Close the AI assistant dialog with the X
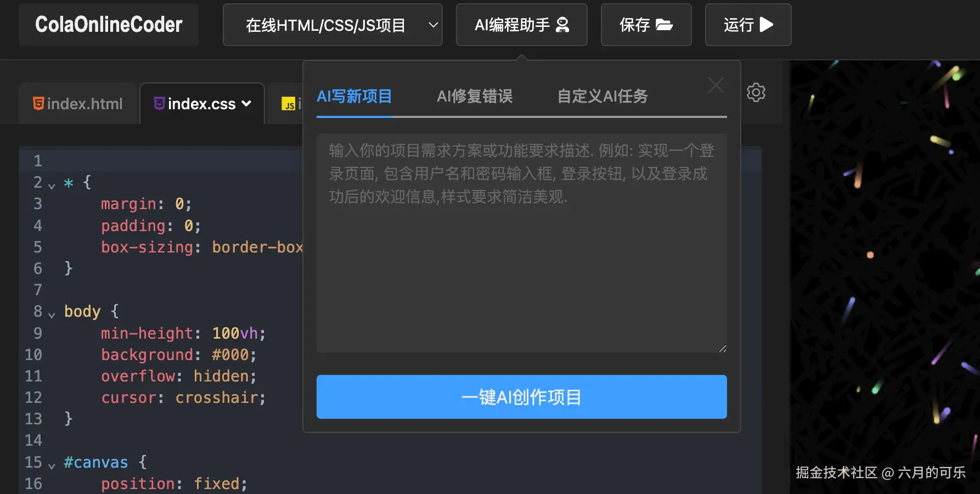The image size is (980, 494). [716, 86]
